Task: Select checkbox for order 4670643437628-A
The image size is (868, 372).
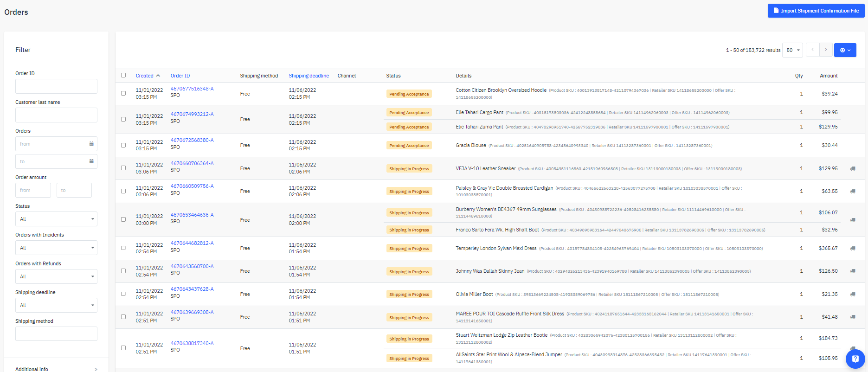Action: click(123, 294)
